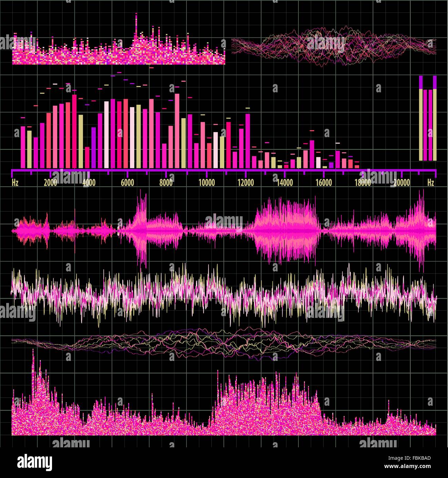
Task: Click the 18000 frequency label
Action: 363,182
